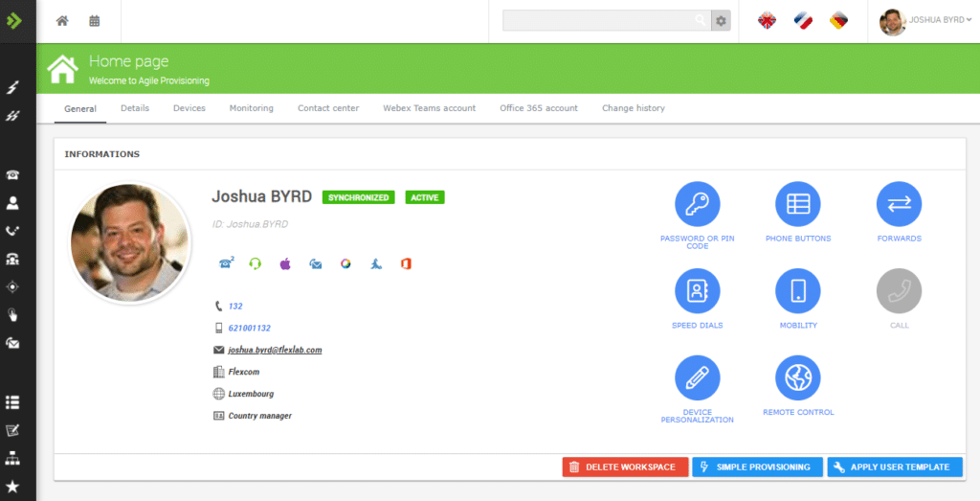Click the Delete Workspace button
This screenshot has width=980, height=501.
point(624,467)
